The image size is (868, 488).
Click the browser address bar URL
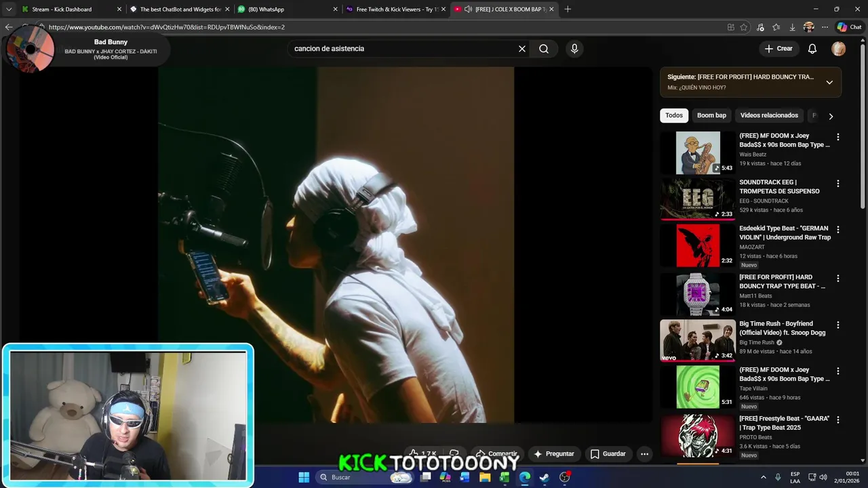(x=167, y=27)
